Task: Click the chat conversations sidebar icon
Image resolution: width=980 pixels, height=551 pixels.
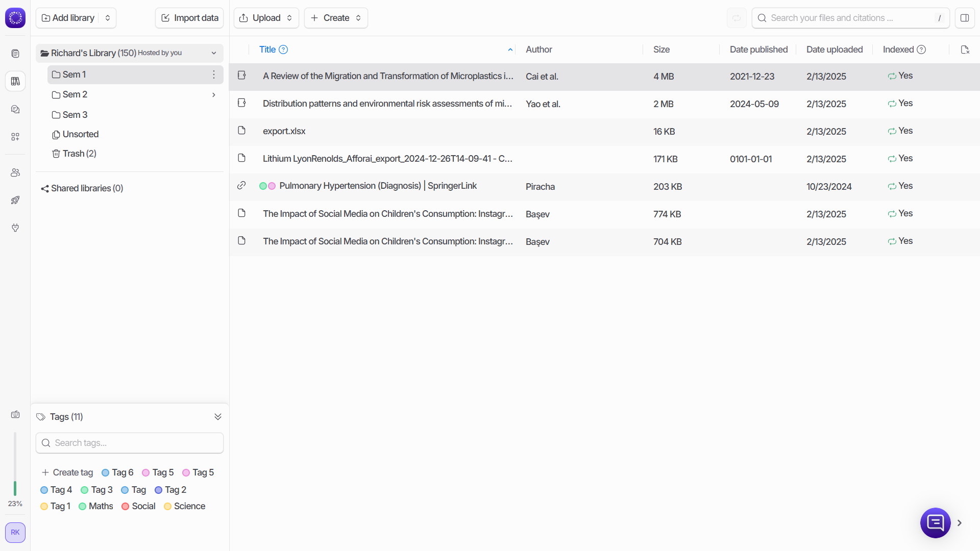Action: pyautogui.click(x=15, y=109)
